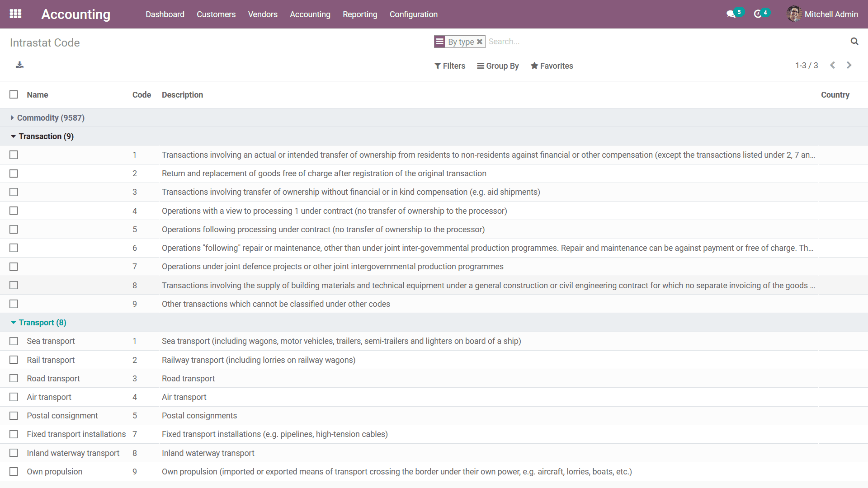868x488 pixels.
Task: Focus the Search input field
Action: (x=667, y=42)
